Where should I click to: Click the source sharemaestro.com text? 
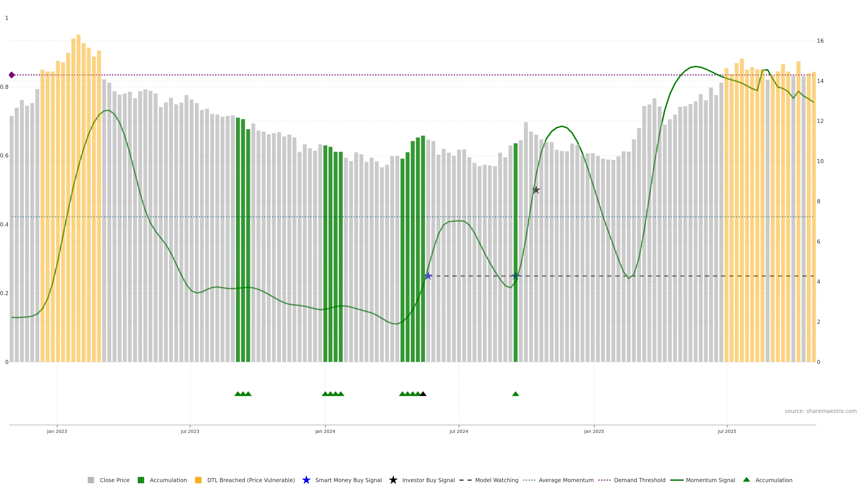821,411
